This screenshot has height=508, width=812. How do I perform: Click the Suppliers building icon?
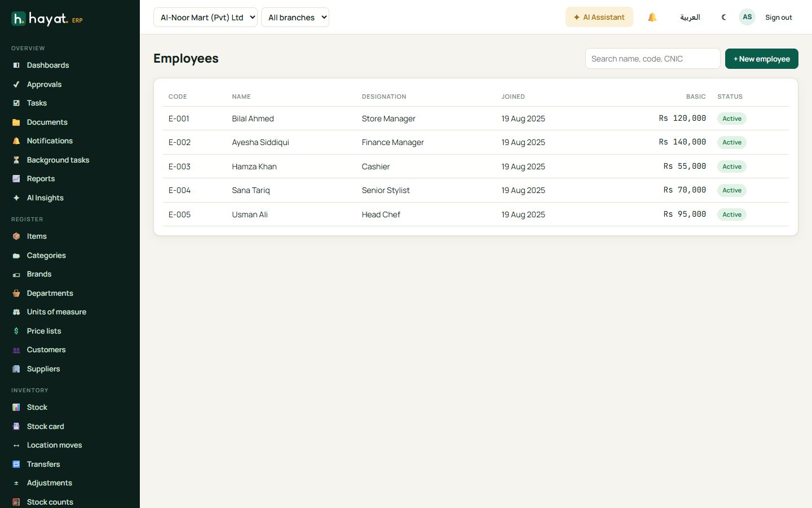point(16,369)
